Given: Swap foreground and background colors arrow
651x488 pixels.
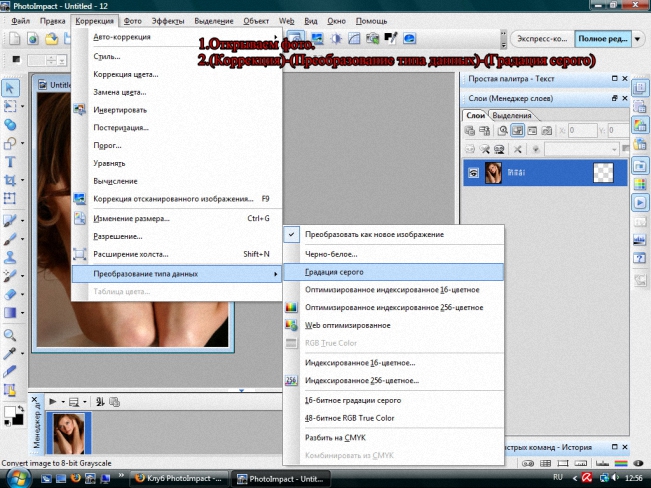Looking at the screenshot, I should click(20, 410).
